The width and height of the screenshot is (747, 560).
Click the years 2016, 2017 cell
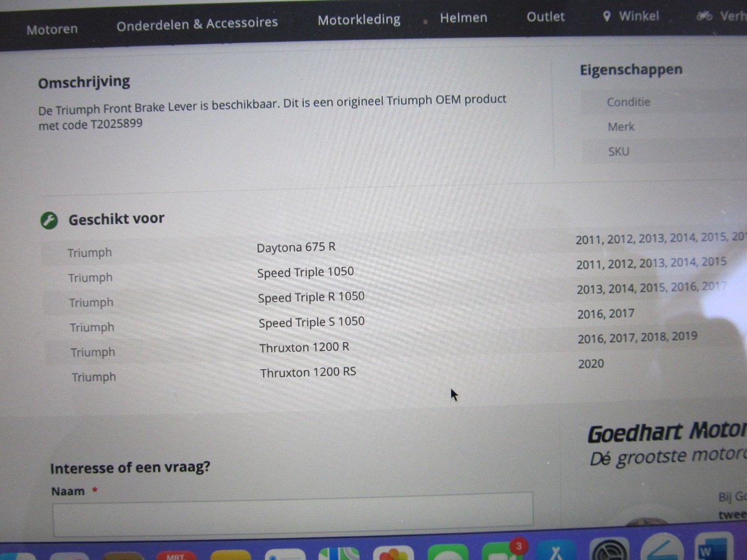pos(606,314)
